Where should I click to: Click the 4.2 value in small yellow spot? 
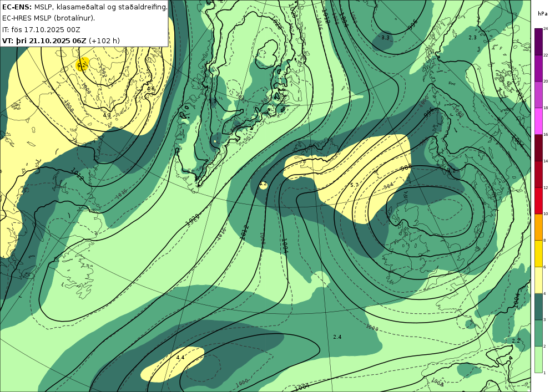click(x=263, y=184)
